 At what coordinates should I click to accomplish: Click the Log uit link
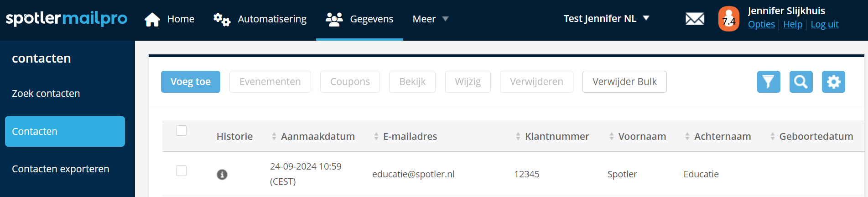point(824,25)
